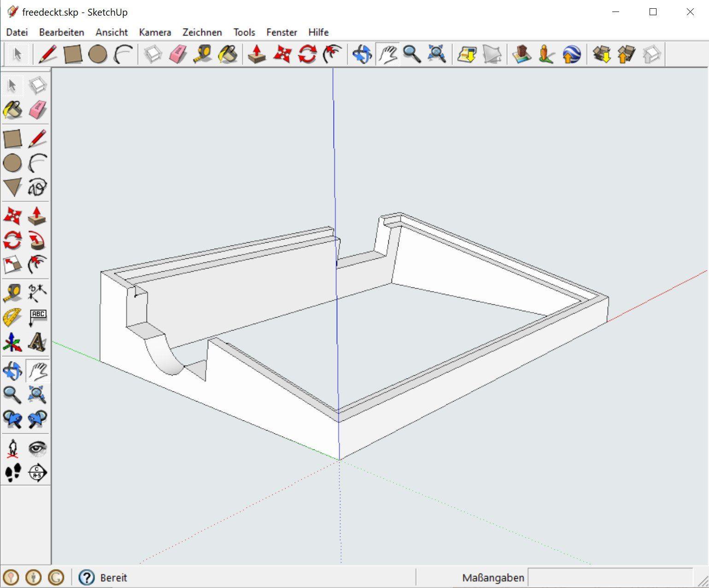Select the Polygon tool
Viewport: 709px width, 588px height.
(x=12, y=187)
